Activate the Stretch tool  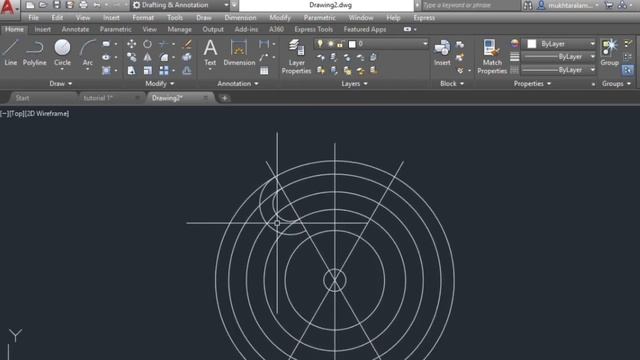point(131,70)
